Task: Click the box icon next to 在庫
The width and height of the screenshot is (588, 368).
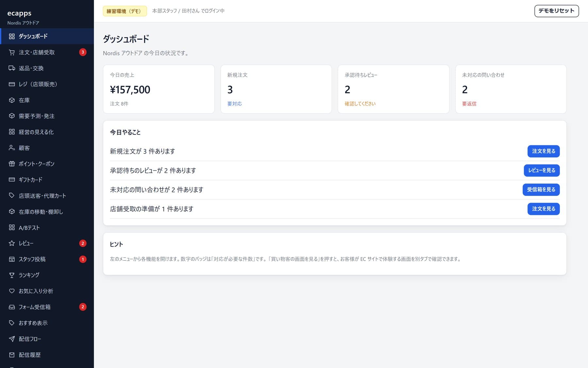Action: click(x=12, y=100)
